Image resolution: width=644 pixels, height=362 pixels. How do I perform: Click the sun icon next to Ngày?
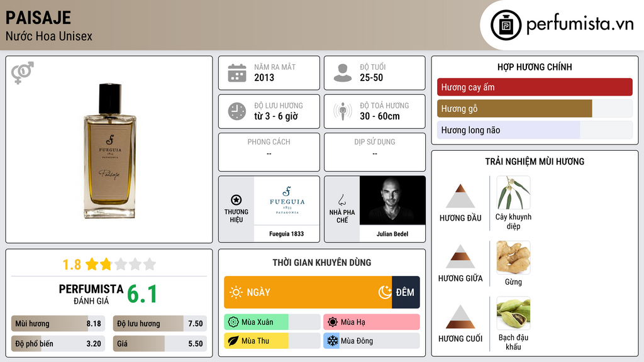(x=236, y=292)
